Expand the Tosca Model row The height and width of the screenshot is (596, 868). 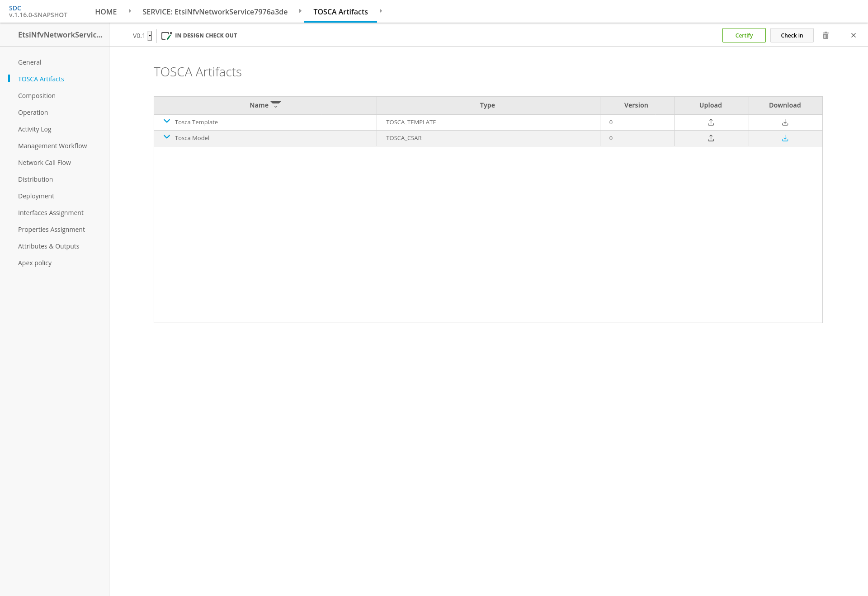click(x=166, y=137)
